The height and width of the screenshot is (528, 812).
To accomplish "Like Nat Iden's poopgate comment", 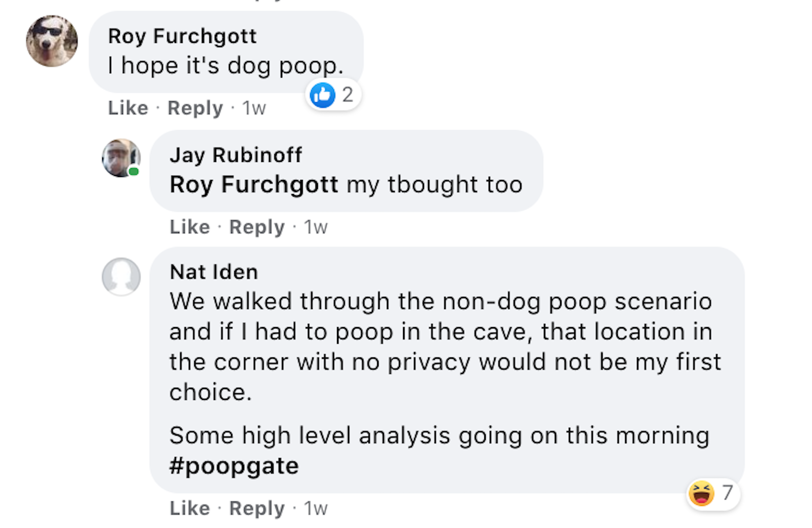I will point(189,508).
